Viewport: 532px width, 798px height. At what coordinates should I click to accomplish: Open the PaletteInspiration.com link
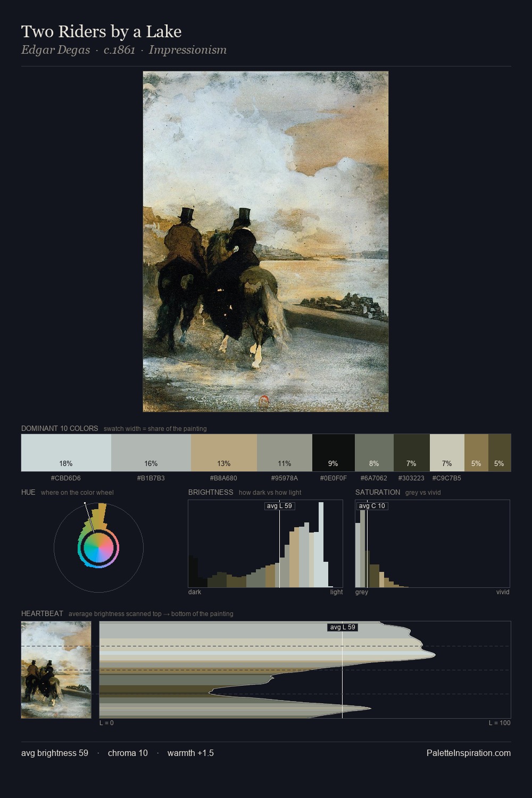point(469,753)
